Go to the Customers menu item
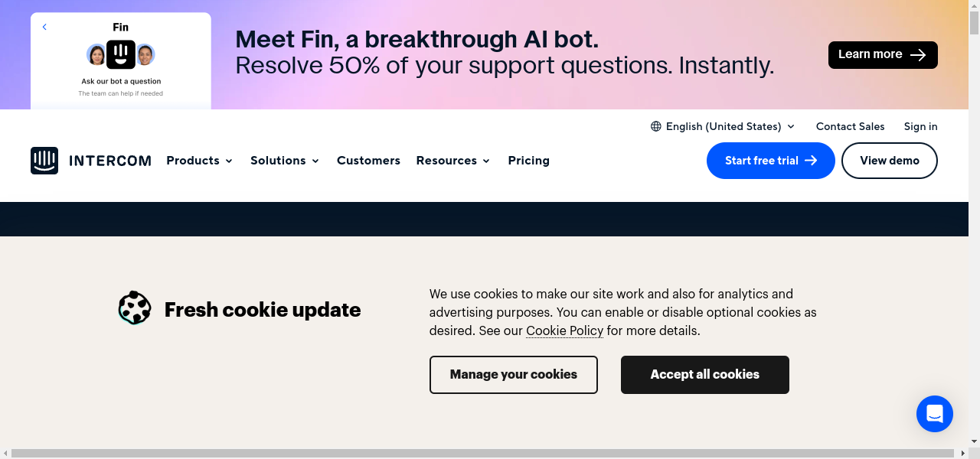The image size is (980, 459). coord(368,161)
